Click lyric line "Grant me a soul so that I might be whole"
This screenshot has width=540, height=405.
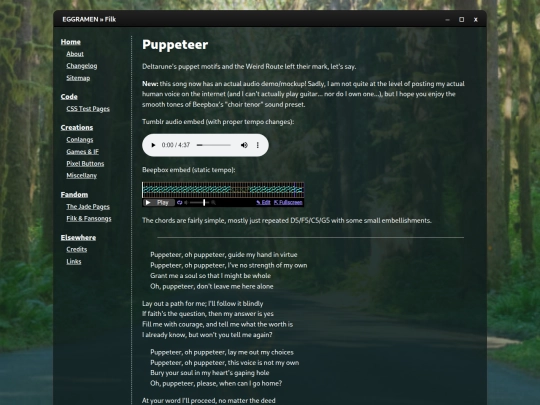point(210,276)
